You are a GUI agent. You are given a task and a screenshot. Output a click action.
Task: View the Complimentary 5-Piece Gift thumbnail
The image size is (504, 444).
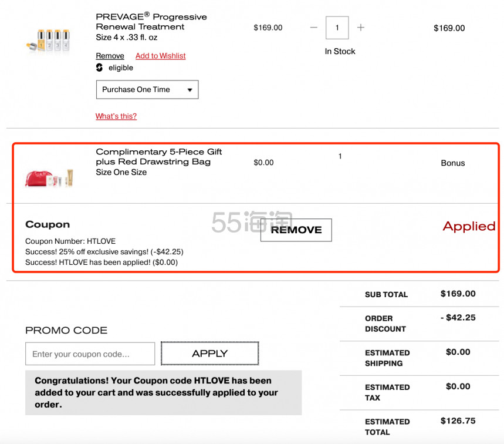pyautogui.click(x=49, y=178)
